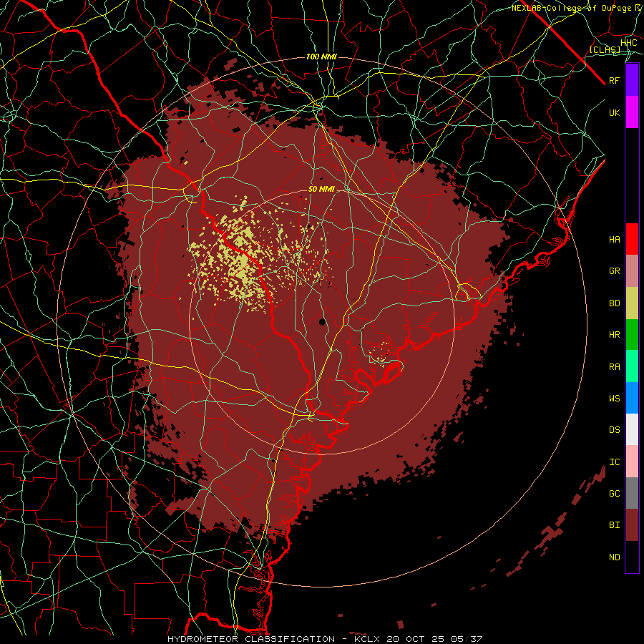Click the black radar site dot
The height and width of the screenshot is (644, 644).
[x=322, y=321]
